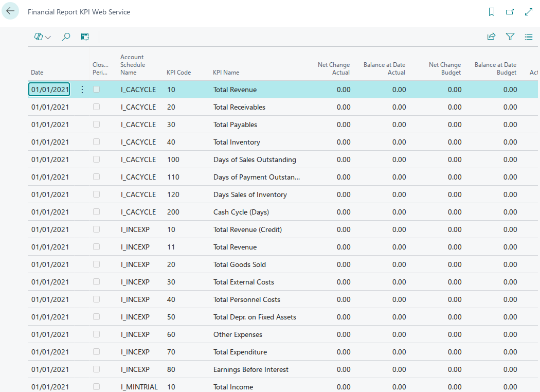The image size is (540, 392).
Task: Click the Closed Period column header
Action: click(100, 68)
